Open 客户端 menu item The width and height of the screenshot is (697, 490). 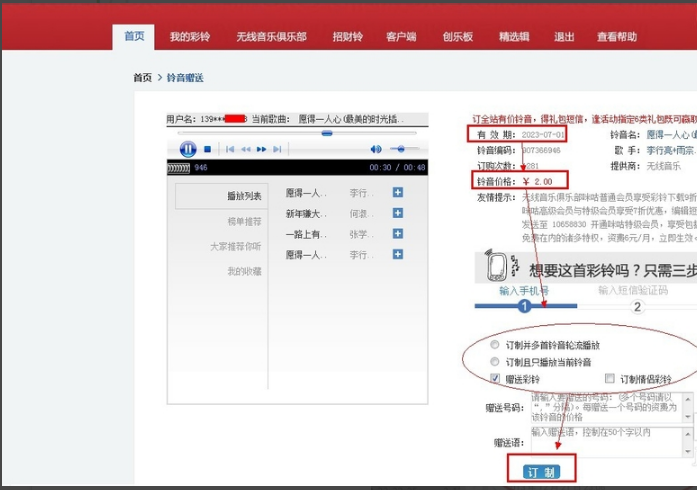coord(401,36)
